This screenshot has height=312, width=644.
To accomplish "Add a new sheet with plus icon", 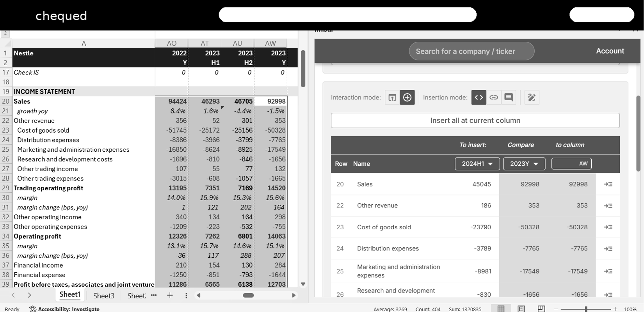I will (x=170, y=295).
